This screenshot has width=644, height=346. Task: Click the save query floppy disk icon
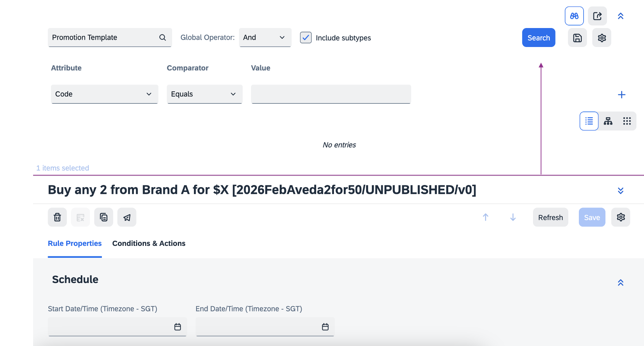point(577,38)
